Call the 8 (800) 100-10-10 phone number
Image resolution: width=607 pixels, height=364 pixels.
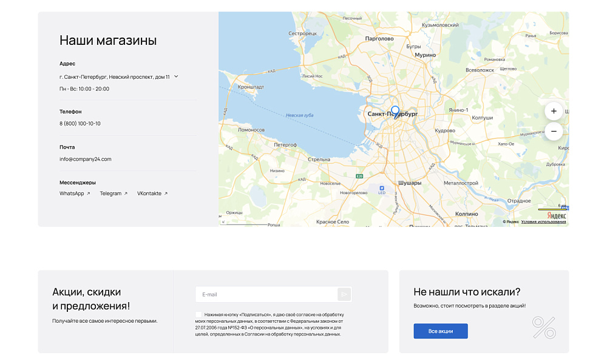80,124
